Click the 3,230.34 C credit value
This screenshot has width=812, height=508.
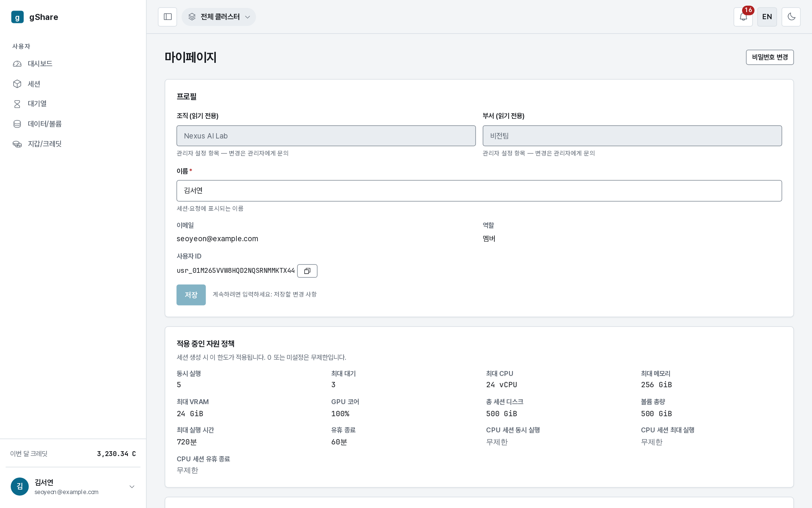117,454
